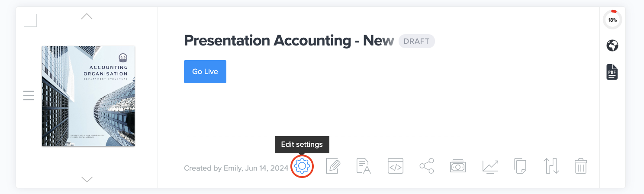
Task: Click the embed code icon
Action: [396, 166]
